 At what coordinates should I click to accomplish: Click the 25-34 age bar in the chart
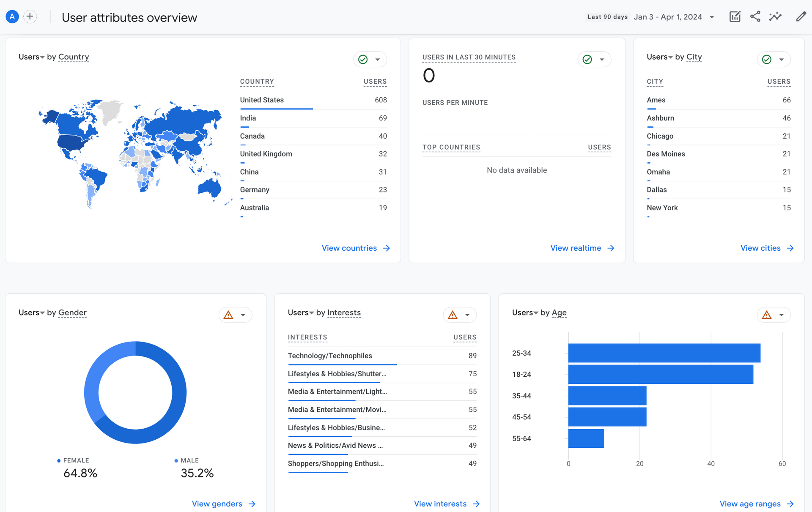664,353
